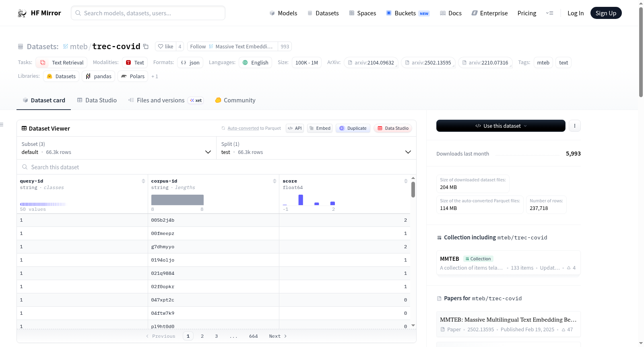Click the score distribution histogram
Image resolution: width=644 pixels, height=347 pixels.
[x=309, y=200]
